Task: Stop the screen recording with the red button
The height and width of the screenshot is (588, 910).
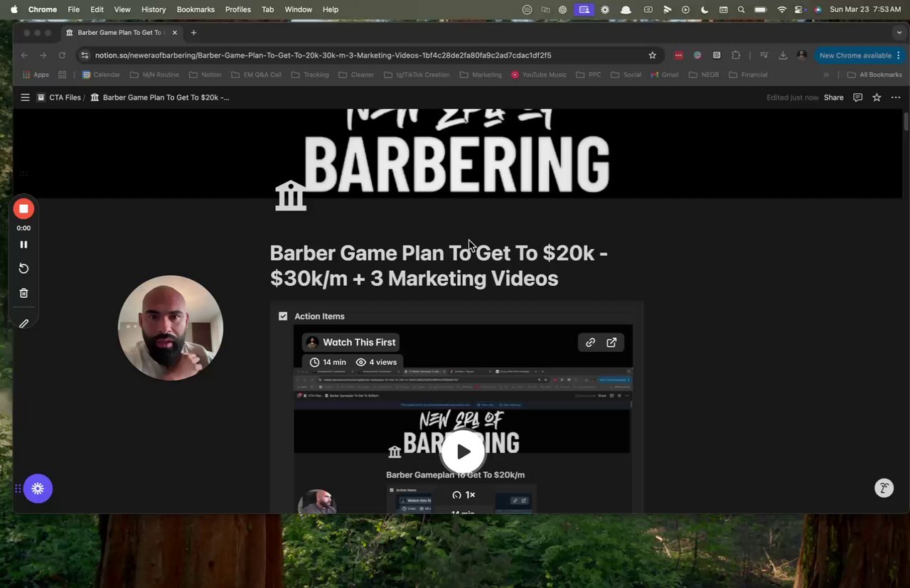Action: (23, 209)
